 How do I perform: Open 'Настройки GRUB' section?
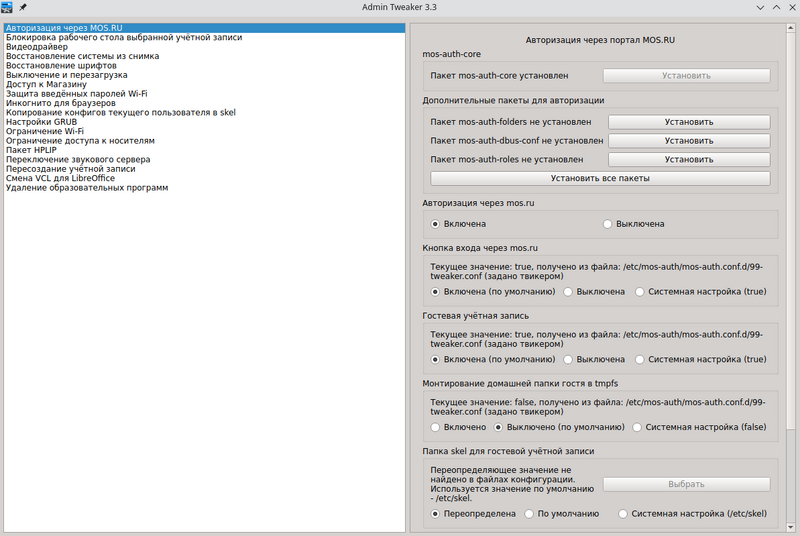[41, 122]
